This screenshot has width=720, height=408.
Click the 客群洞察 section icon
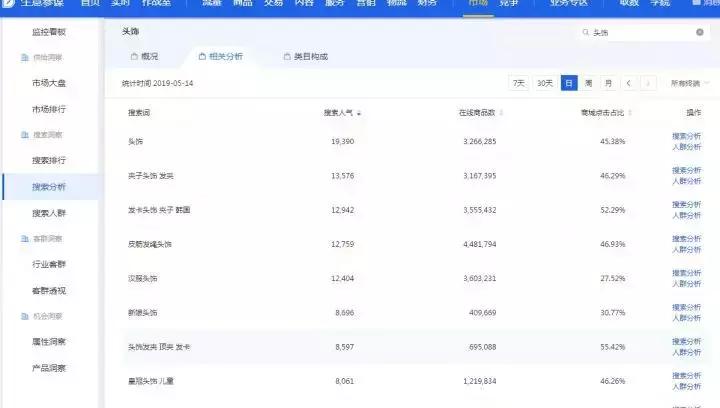[x=25, y=239]
